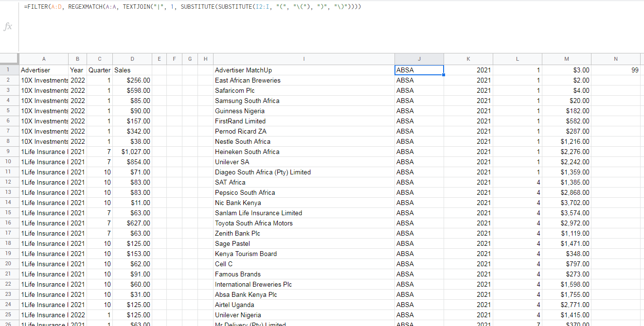The height and width of the screenshot is (326, 644).
Task: Click the $1,027.00 sales cell
Action: pyautogui.click(x=132, y=152)
